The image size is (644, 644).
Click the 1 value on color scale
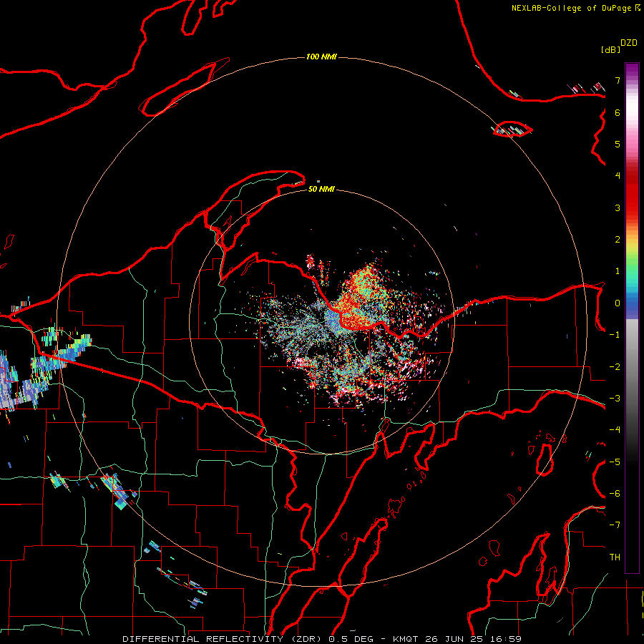pos(618,271)
